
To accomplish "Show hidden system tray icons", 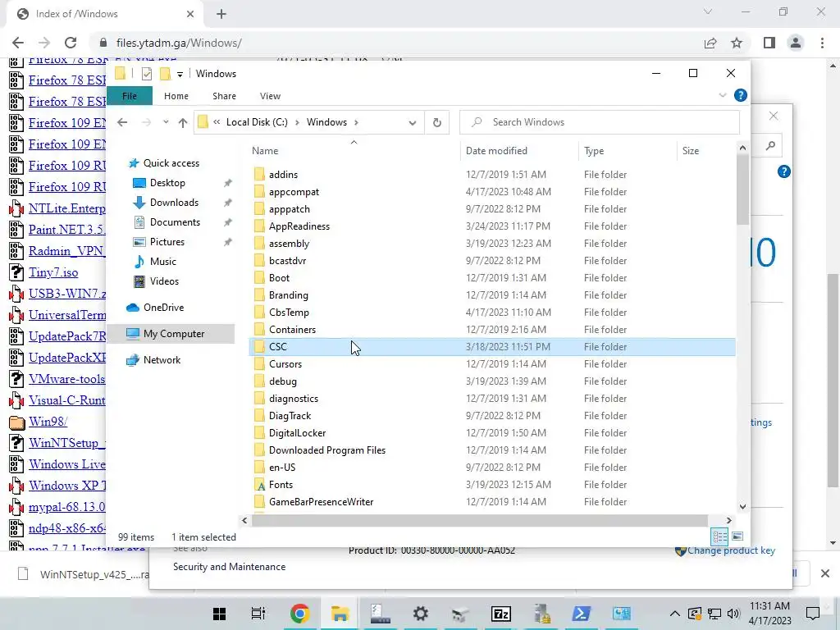I will tap(675, 614).
